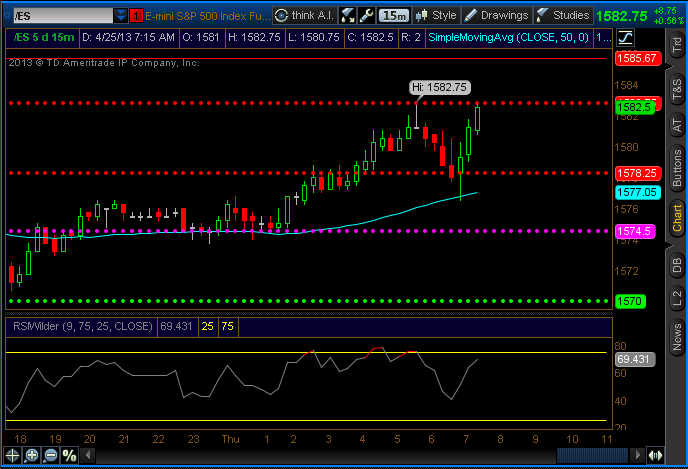Click the RSI value 69.431 in header

(x=176, y=326)
